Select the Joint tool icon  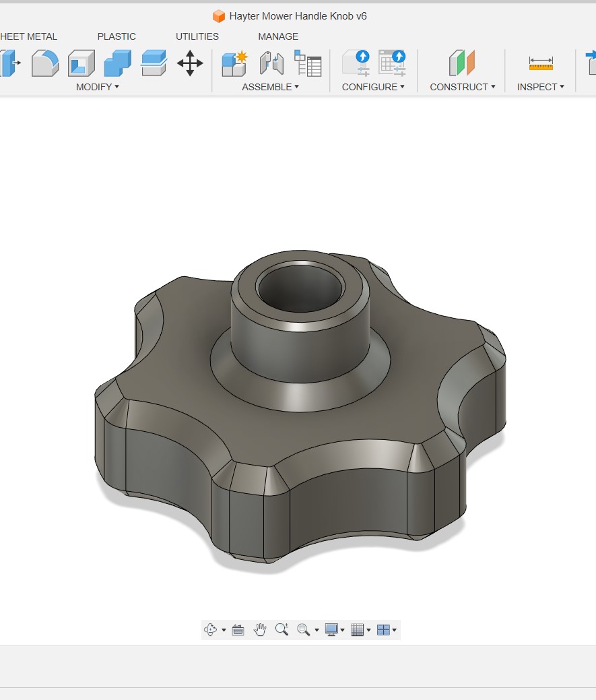click(271, 63)
